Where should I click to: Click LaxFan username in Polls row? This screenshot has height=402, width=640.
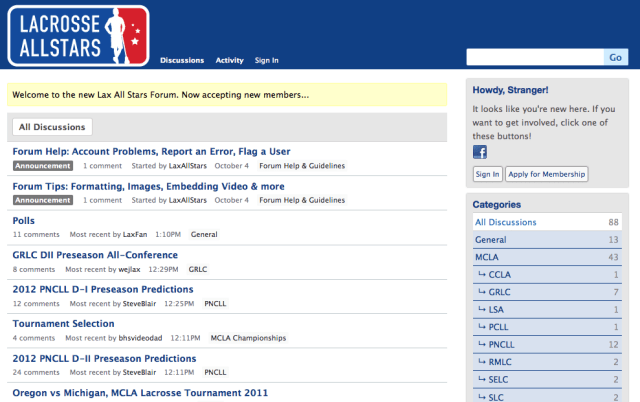(135, 235)
